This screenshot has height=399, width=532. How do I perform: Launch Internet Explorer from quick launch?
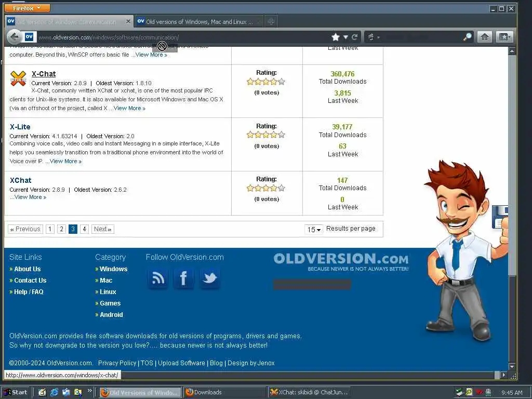click(54, 392)
